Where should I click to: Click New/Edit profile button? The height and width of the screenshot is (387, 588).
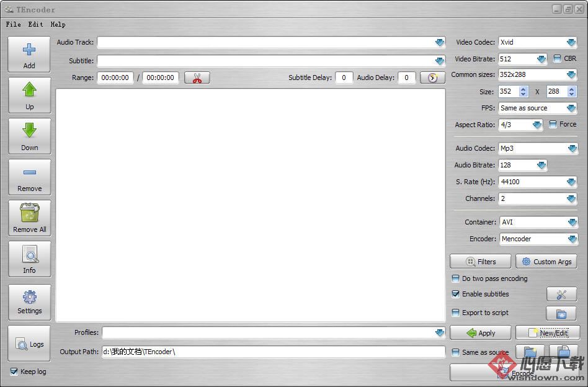click(548, 333)
